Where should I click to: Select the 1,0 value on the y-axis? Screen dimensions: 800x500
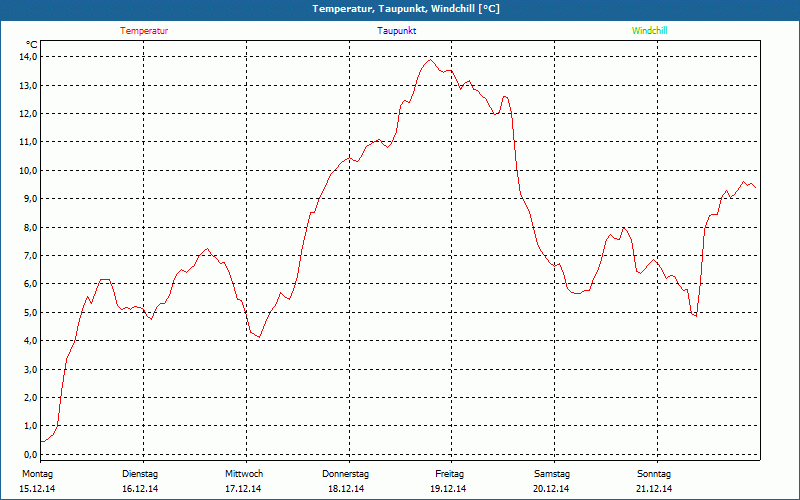[x=29, y=426]
